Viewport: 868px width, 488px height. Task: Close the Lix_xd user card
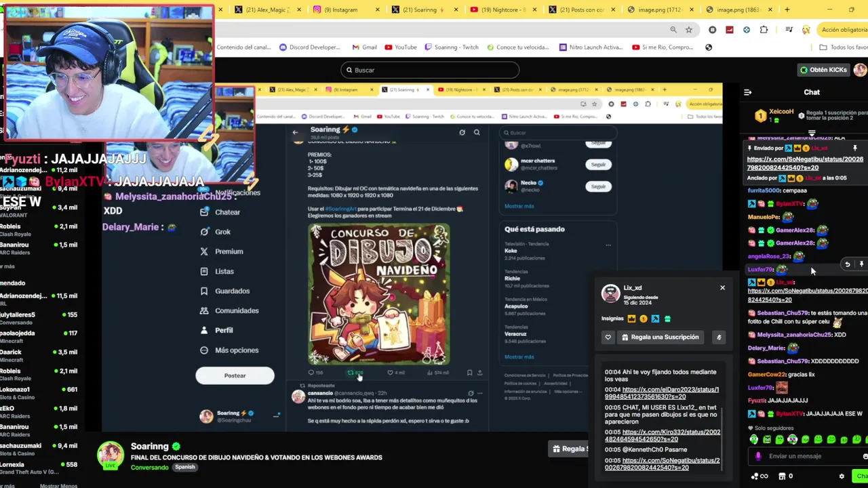click(x=722, y=287)
